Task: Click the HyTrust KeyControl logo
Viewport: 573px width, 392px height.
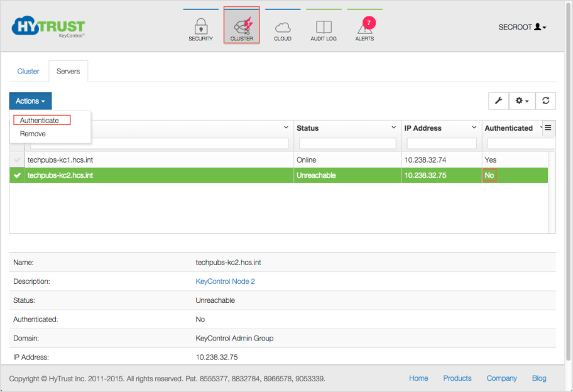Action: pyautogui.click(x=48, y=26)
